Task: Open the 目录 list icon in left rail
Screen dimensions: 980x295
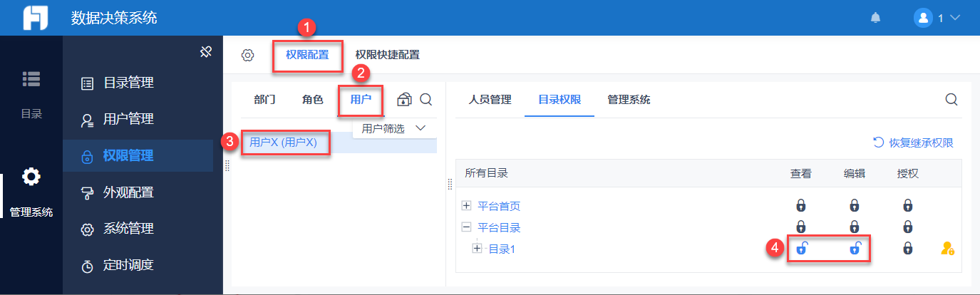Action: pos(31,80)
